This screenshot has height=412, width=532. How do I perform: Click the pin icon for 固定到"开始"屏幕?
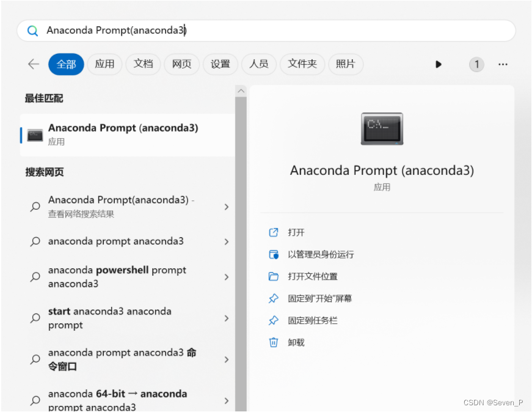click(x=274, y=298)
